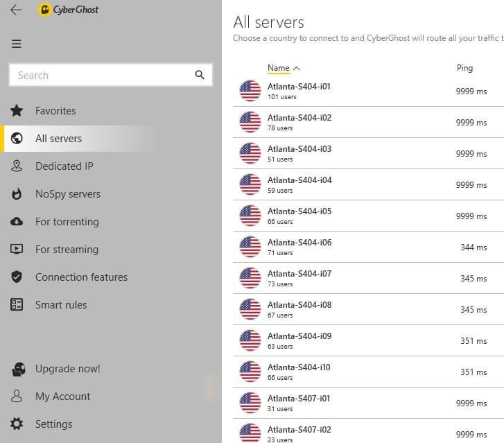Click US flag for Atlanta-S404-i03
The height and width of the screenshot is (443, 504).
coord(250,153)
